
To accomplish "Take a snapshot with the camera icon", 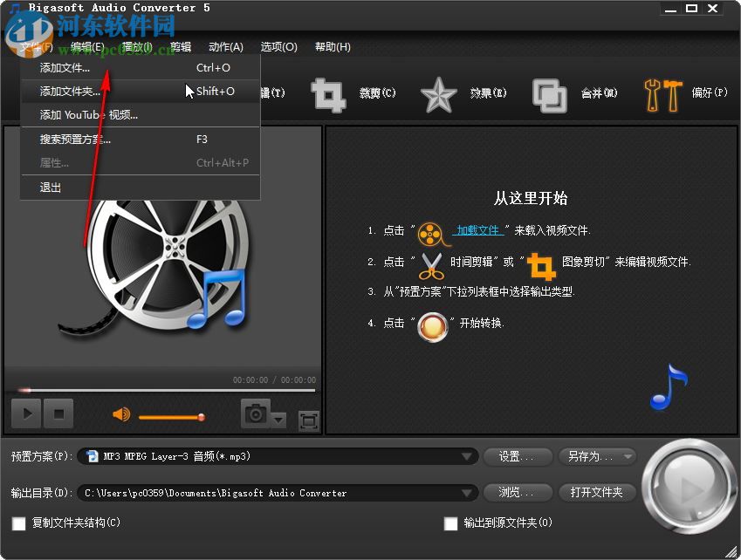I will click(254, 413).
